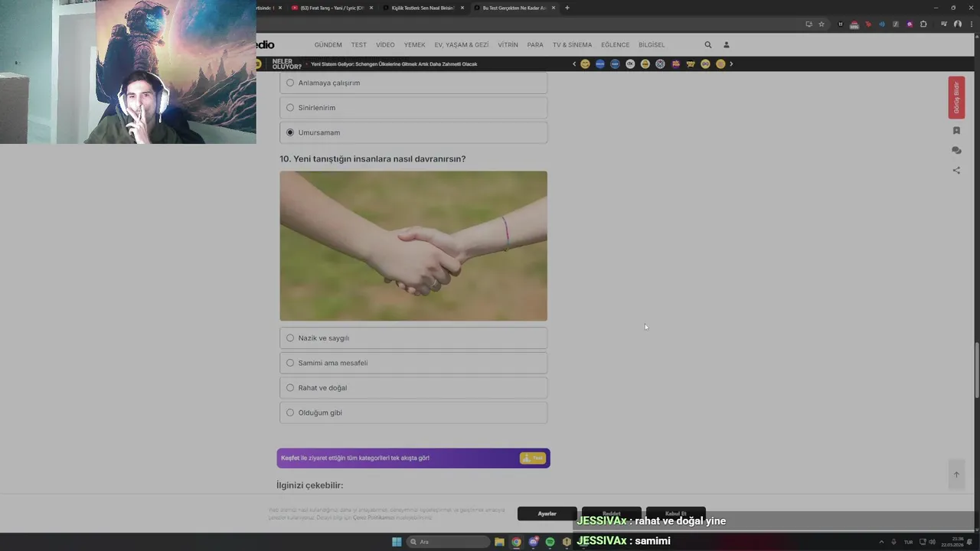This screenshot has width=980, height=551.
Task: Open the PARA menu item
Action: coord(535,45)
